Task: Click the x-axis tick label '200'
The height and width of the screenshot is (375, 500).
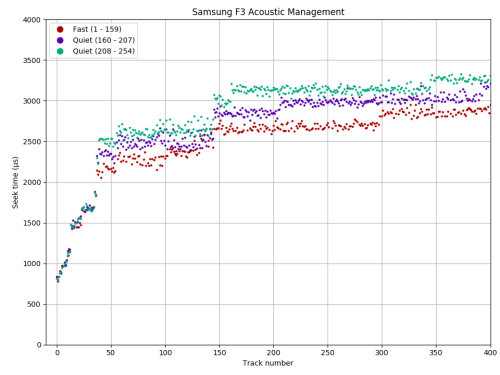Action: [273, 353]
